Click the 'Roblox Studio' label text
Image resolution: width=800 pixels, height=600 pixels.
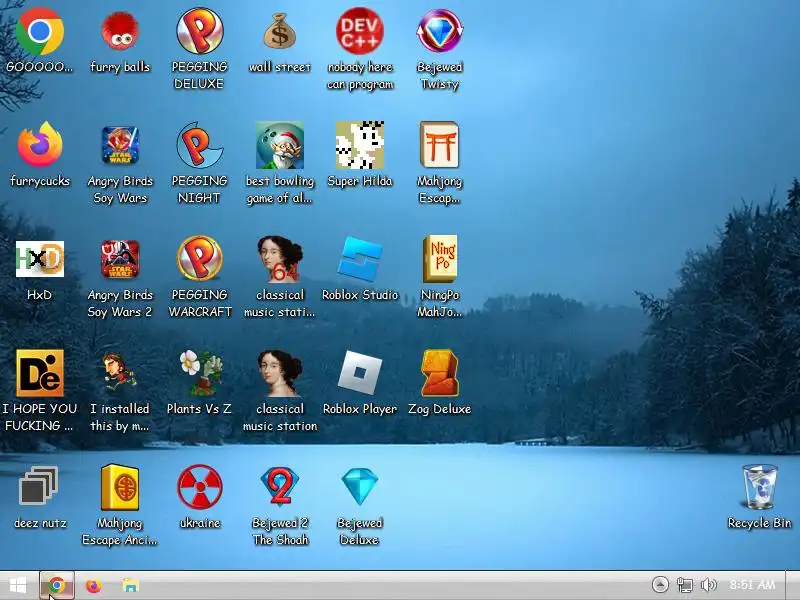click(x=360, y=295)
